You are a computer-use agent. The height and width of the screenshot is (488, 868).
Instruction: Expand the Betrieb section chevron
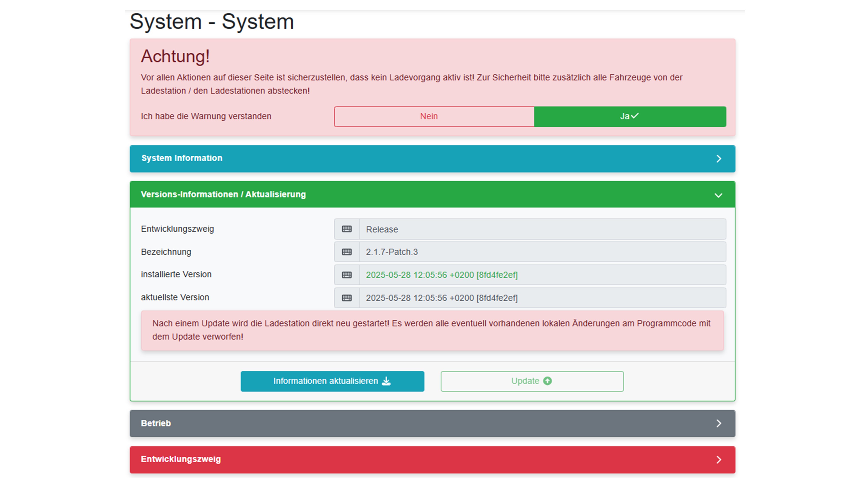(x=718, y=423)
